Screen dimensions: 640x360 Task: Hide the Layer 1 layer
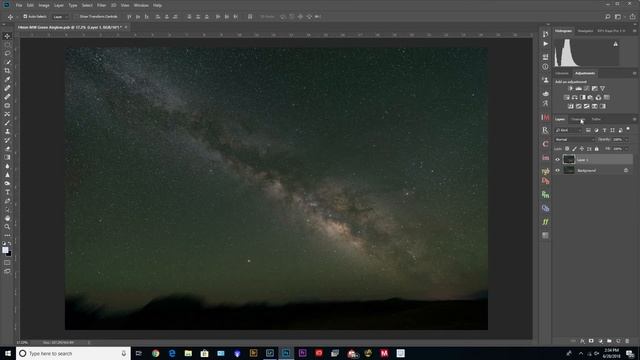[558, 160]
